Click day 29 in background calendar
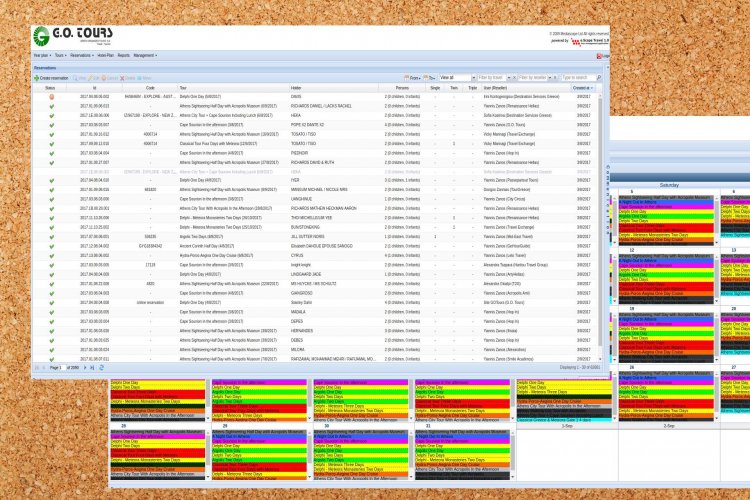The height and width of the screenshot is (500, 750). click(x=225, y=426)
